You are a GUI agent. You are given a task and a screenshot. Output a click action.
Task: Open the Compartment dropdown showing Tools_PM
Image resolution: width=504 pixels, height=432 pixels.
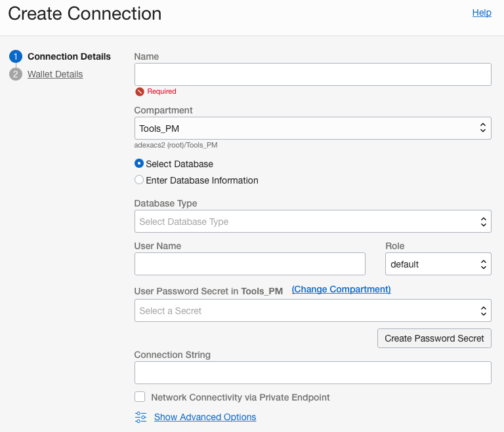pos(312,128)
